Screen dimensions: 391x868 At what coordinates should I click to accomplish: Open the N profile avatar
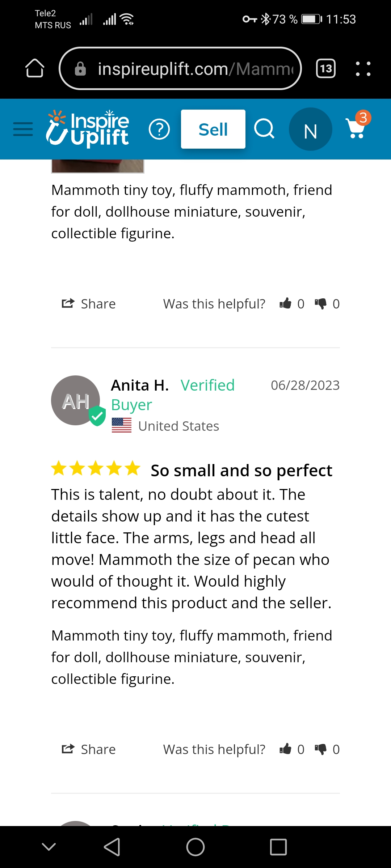[x=311, y=129]
